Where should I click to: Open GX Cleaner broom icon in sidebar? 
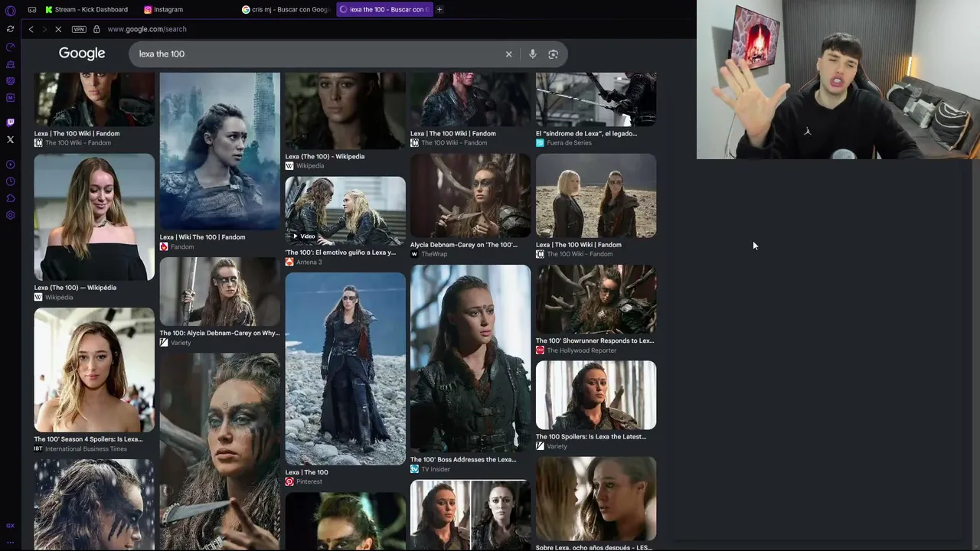(x=10, y=64)
